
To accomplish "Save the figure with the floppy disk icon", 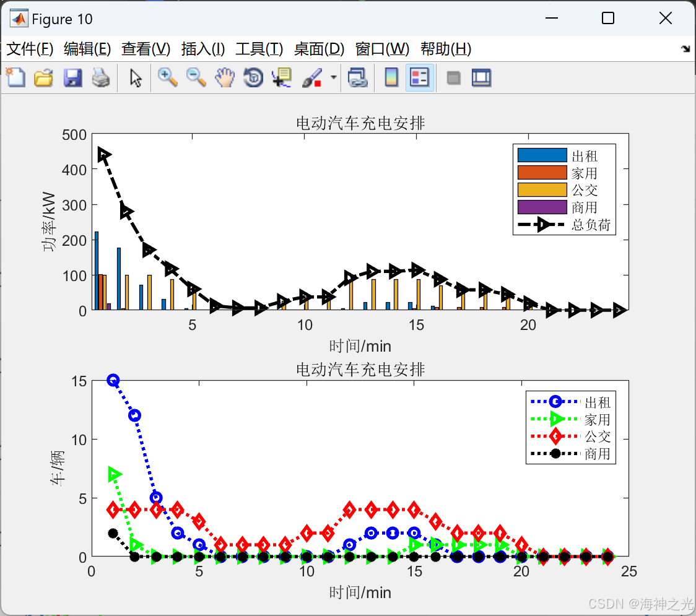I will tap(72, 77).
